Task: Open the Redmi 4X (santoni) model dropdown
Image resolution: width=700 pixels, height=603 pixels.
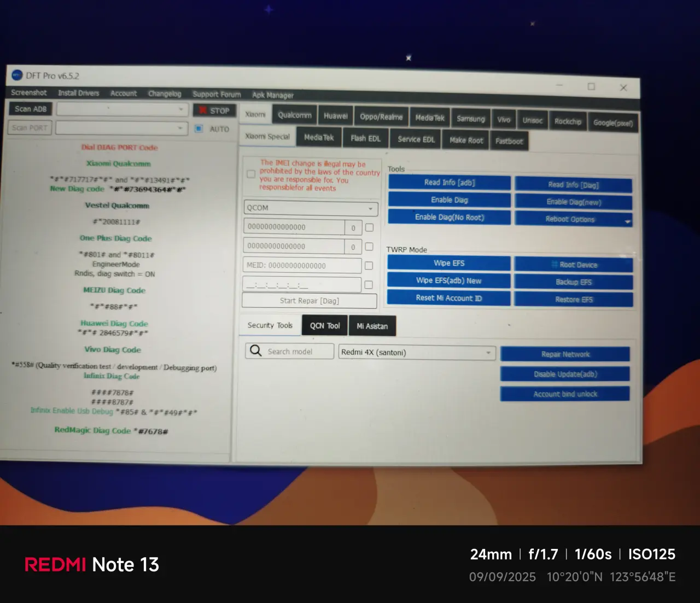Action: tap(417, 352)
